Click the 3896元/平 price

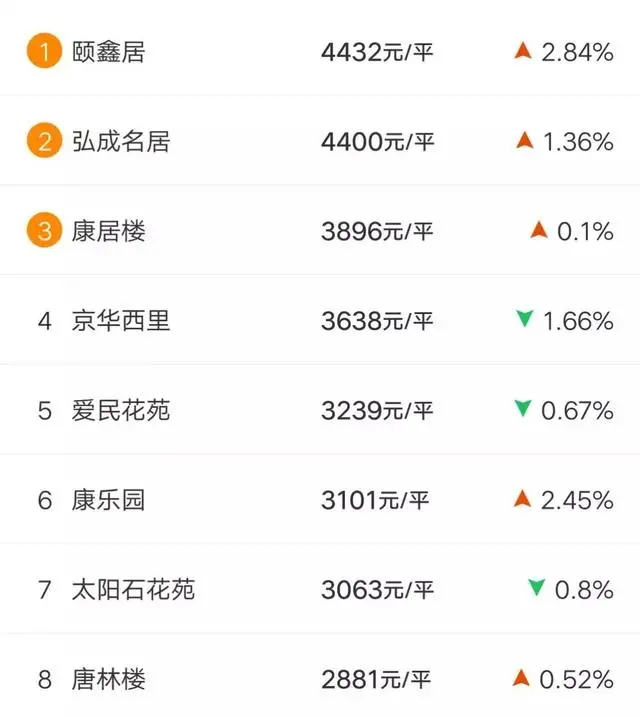tap(377, 231)
